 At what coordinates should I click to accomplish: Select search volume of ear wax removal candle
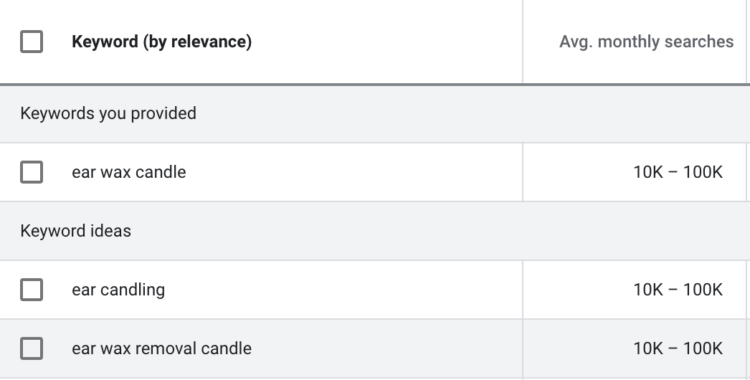pyautogui.click(x=678, y=348)
